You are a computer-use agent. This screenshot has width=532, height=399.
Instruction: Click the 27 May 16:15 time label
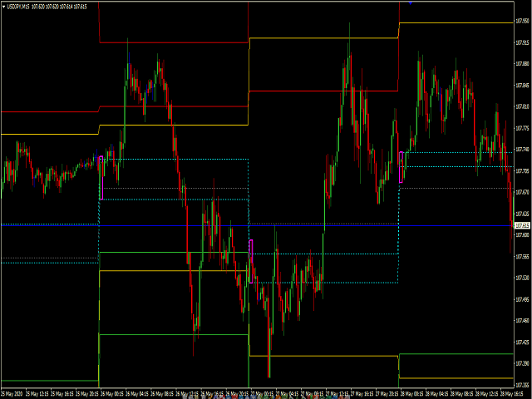click(x=362, y=394)
